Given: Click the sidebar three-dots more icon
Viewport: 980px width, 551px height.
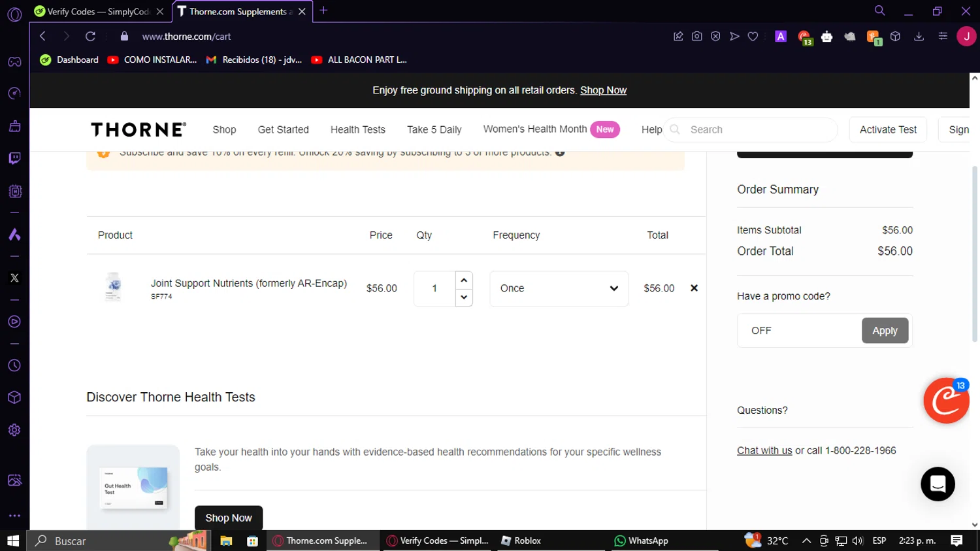Looking at the screenshot, I should tap(14, 516).
